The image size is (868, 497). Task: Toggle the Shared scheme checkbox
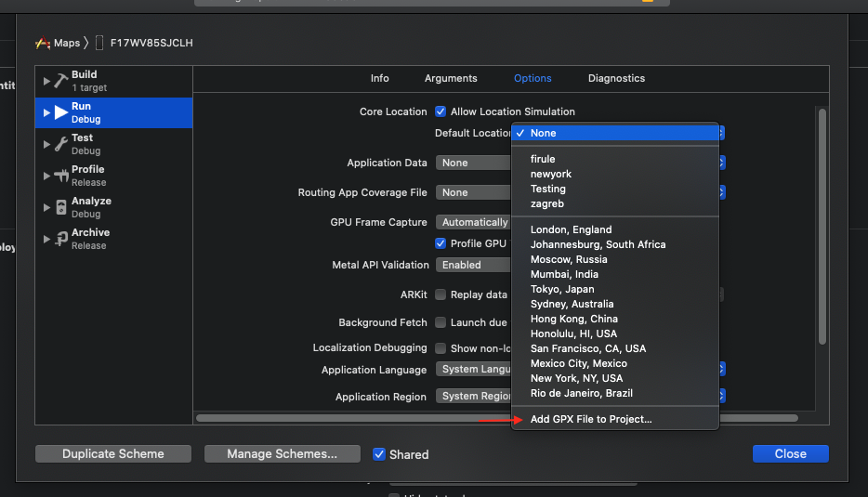click(x=379, y=454)
